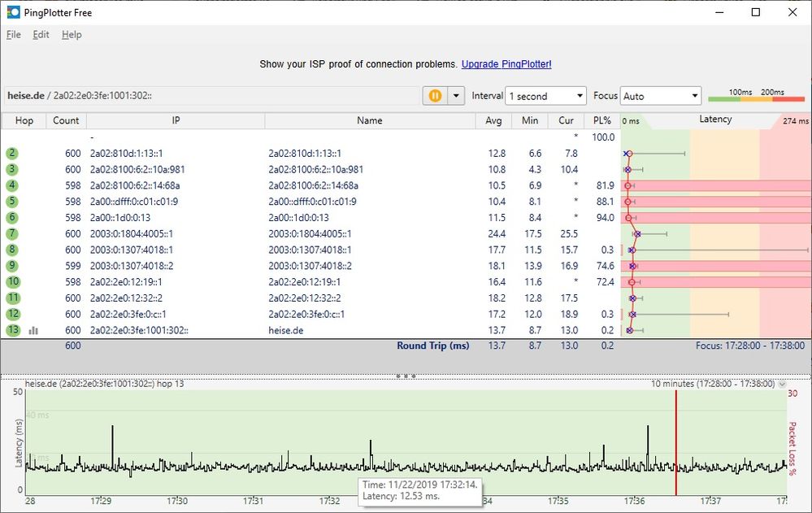Click the green hop 13 circle
The width and height of the screenshot is (812, 513).
(13, 330)
